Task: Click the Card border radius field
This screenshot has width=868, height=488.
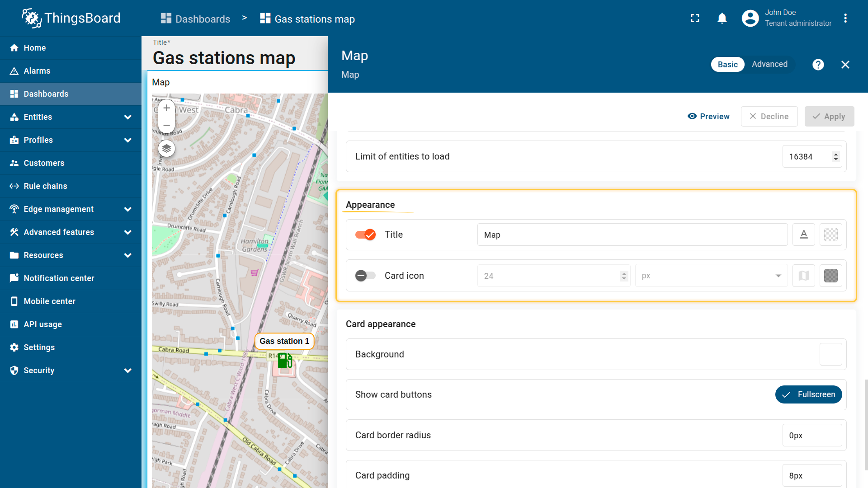Action: [x=811, y=435]
